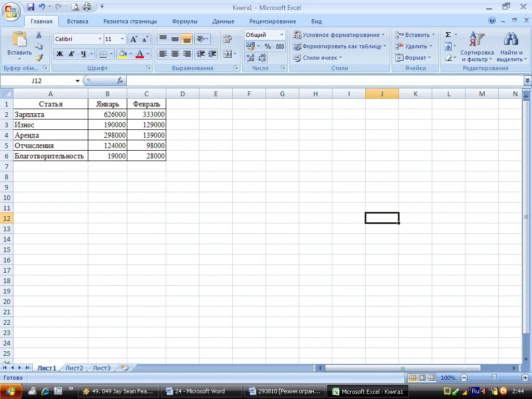Undo last action in quick access toolbar
The image size is (532, 399).
tap(42, 6)
